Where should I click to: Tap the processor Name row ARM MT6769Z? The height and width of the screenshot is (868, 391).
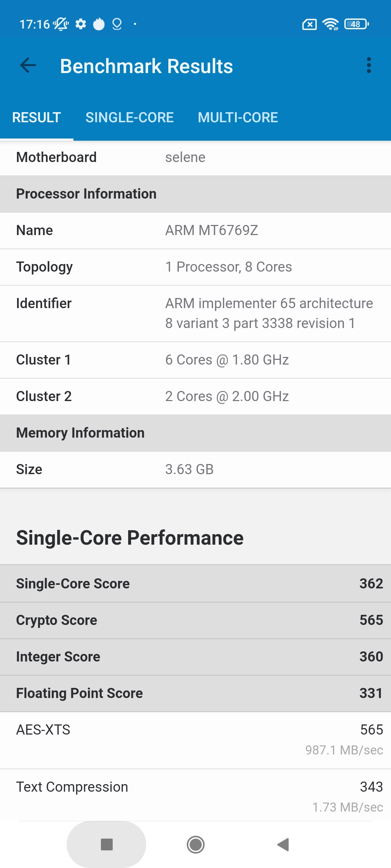pos(195,230)
